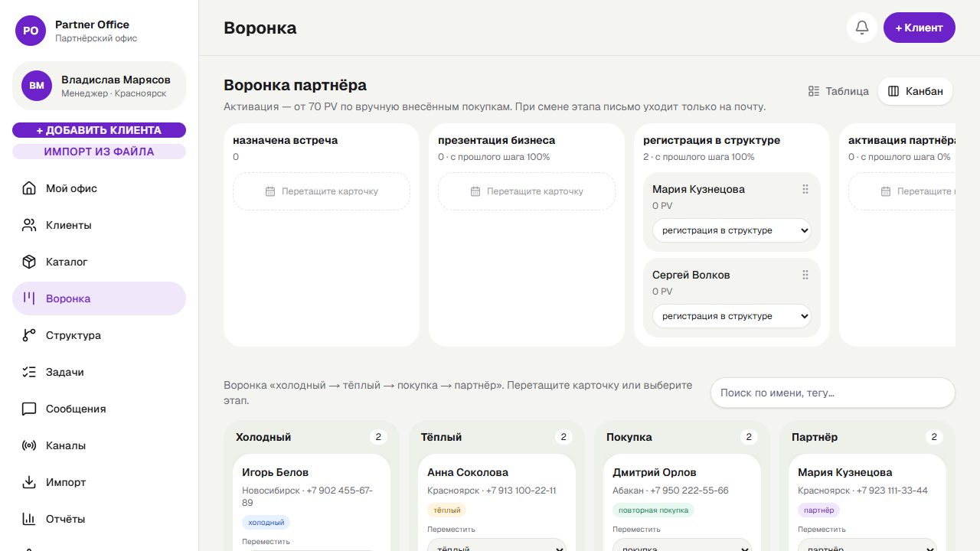Click the chat icon beside Сообщения
Screen dimensions: 980x551
coord(29,409)
